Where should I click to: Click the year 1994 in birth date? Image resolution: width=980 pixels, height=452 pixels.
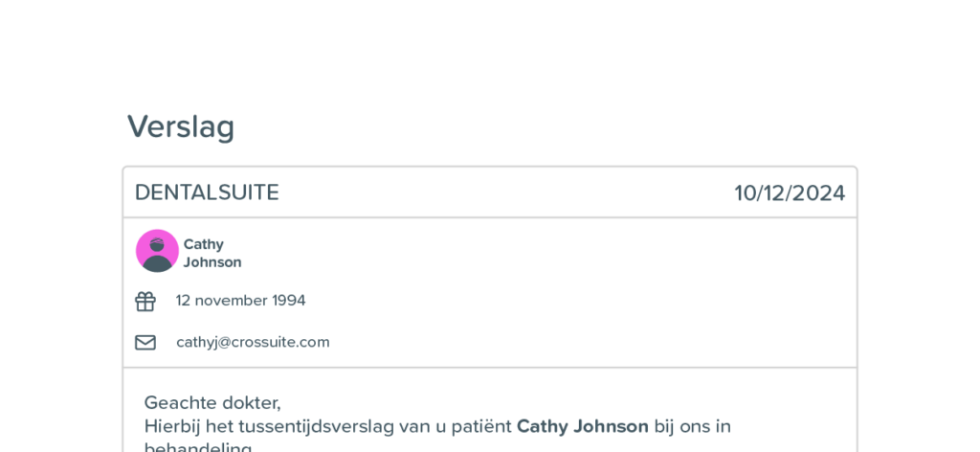point(289,301)
